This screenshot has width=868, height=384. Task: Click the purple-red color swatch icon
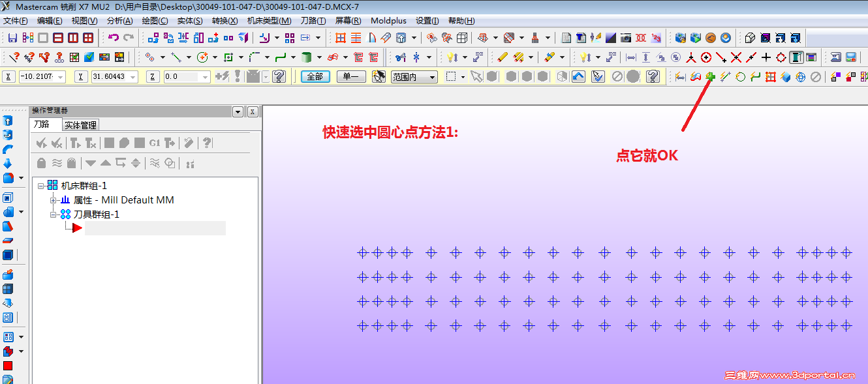[835, 77]
